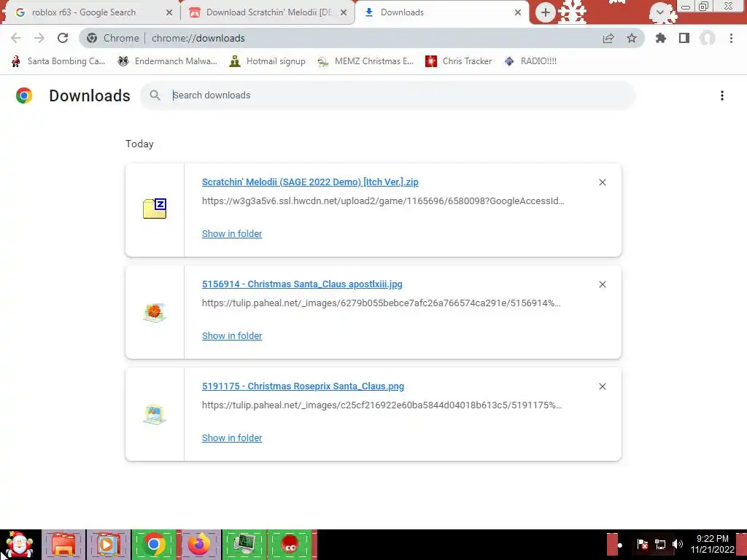Open the MEMZ Christmas bookmark
The image size is (747, 560).
coord(365,61)
